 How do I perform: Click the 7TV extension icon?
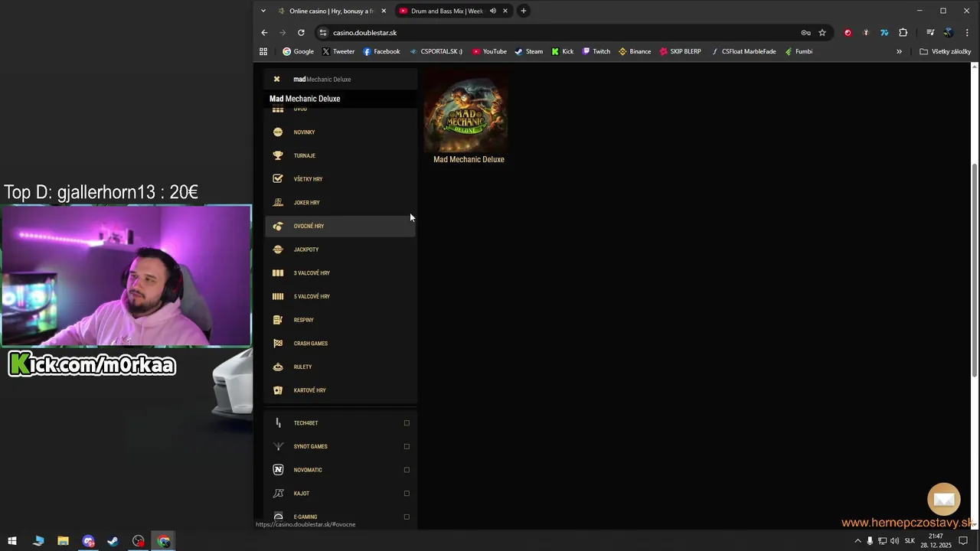pyautogui.click(x=884, y=33)
